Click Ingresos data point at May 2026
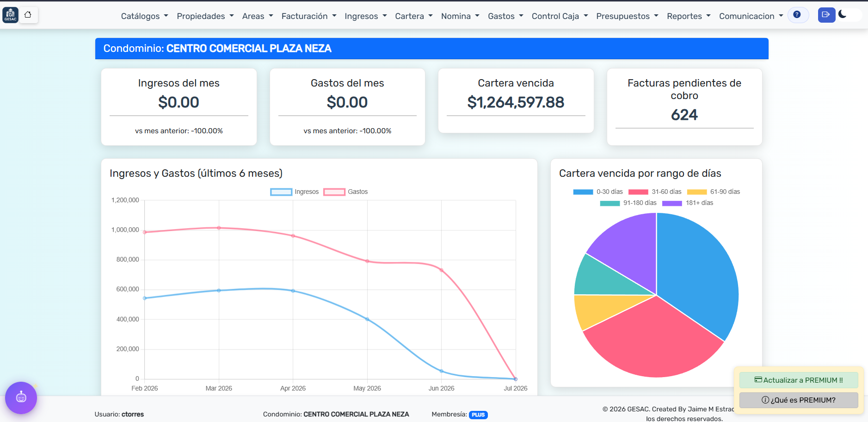This screenshot has width=868, height=422. point(367,319)
